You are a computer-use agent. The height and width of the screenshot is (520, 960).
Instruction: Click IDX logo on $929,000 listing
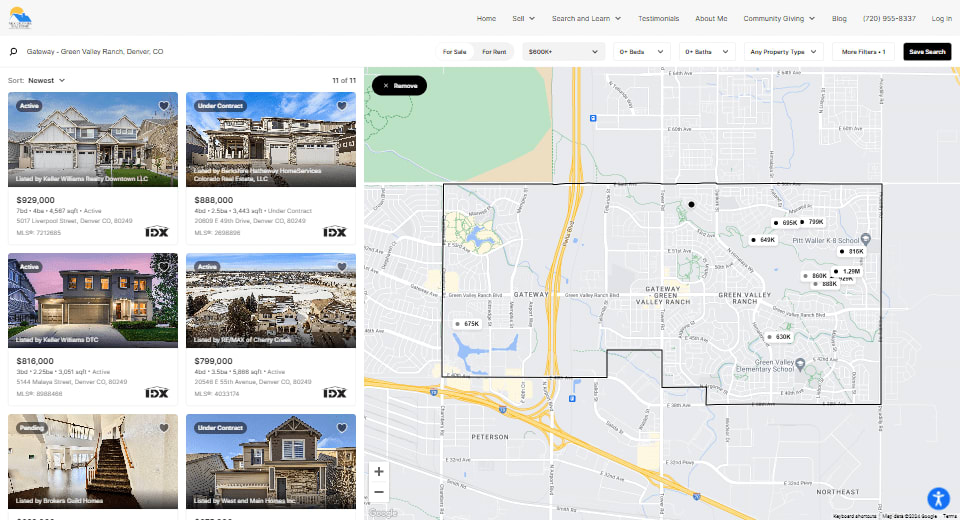(157, 232)
